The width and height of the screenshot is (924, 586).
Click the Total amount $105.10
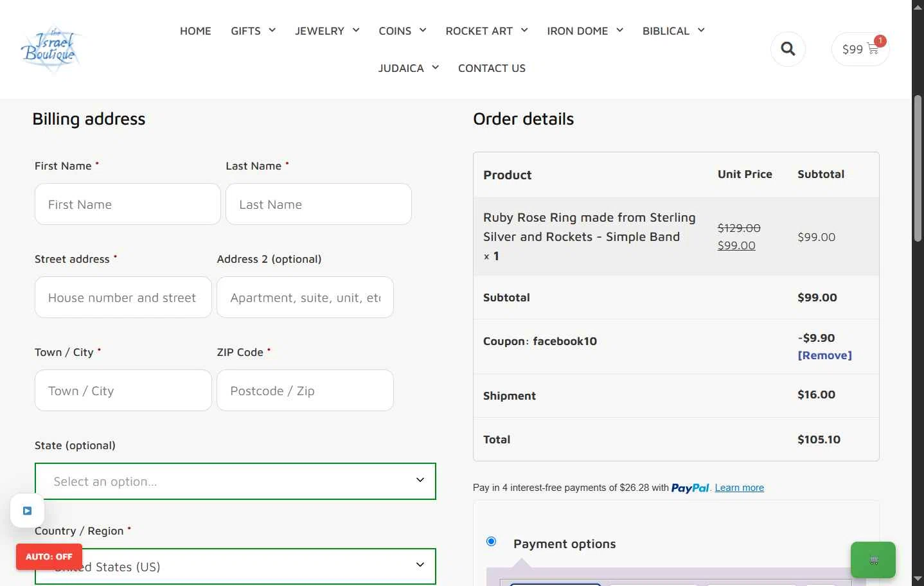(819, 440)
